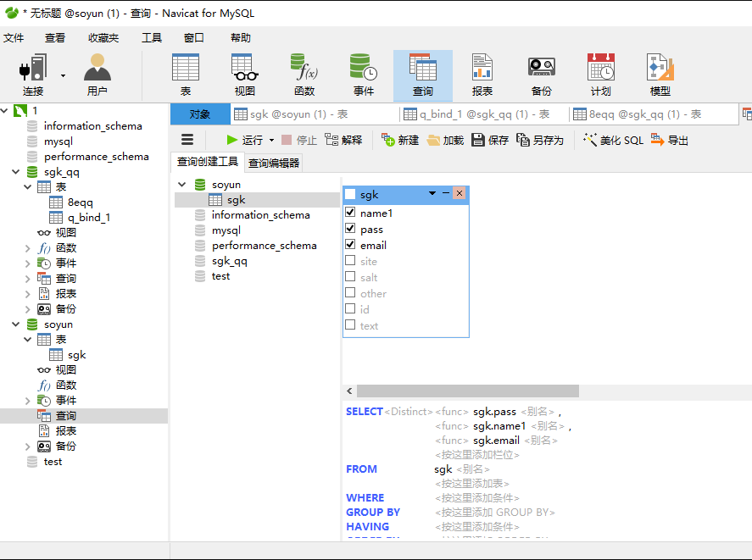The image size is (752, 560).
Task: Open the 用户 user manager
Action: coord(97,75)
